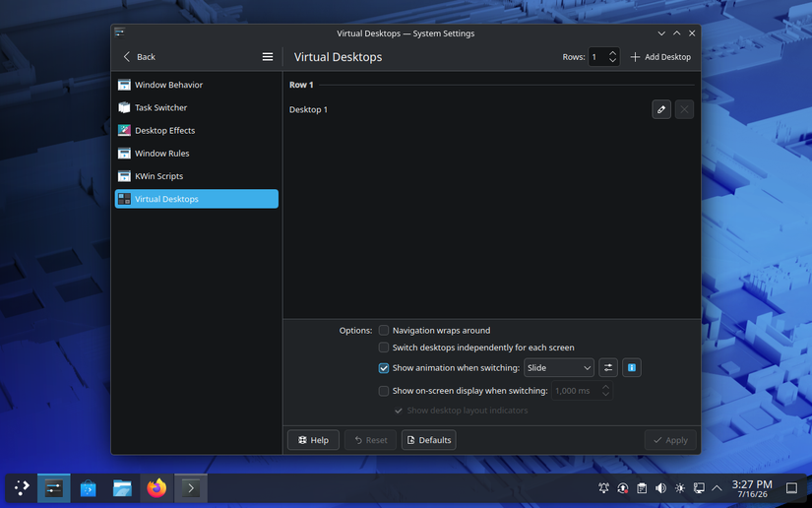The height and width of the screenshot is (508, 812).
Task: Open the hamburger menu beside Back
Action: (x=267, y=57)
